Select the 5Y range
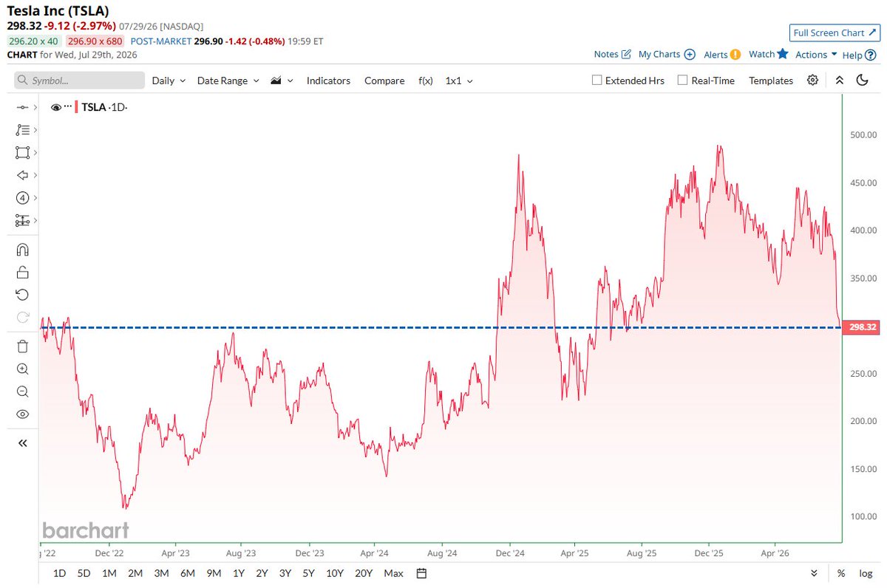 pos(310,573)
